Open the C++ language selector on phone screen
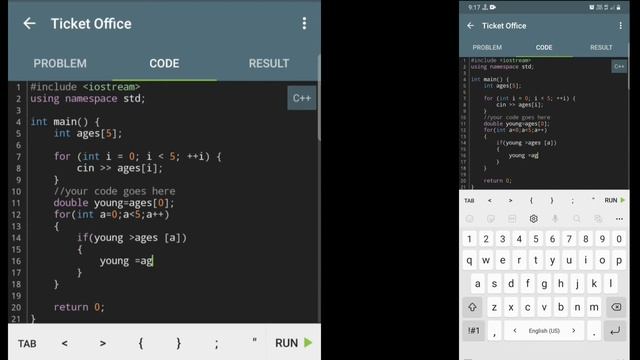The width and height of the screenshot is (640, 360). [619, 67]
